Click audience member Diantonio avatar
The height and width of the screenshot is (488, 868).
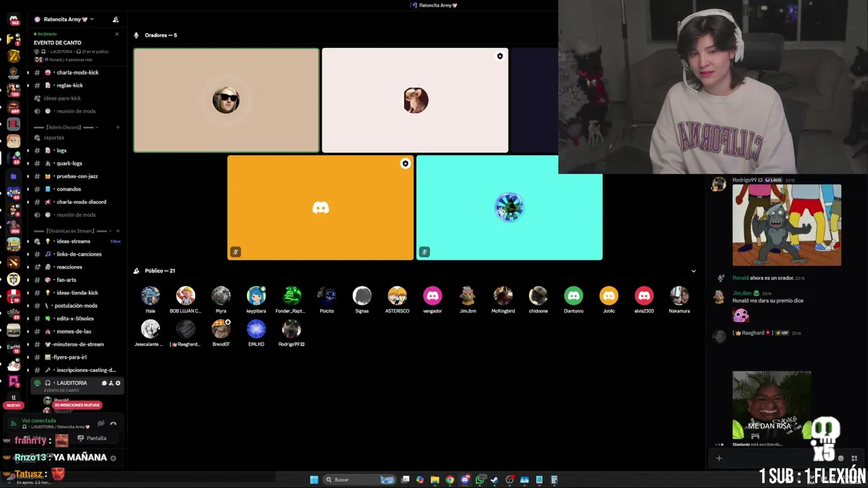(x=574, y=296)
